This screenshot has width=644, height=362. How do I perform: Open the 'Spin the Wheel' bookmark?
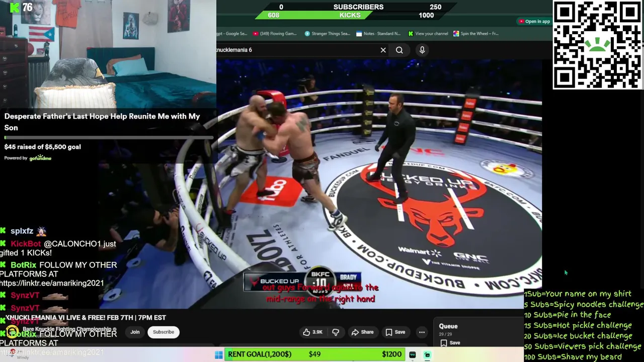(x=476, y=34)
